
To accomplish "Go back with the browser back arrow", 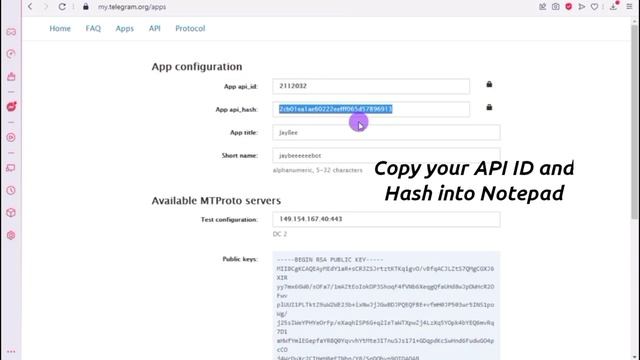I will (30, 7).
